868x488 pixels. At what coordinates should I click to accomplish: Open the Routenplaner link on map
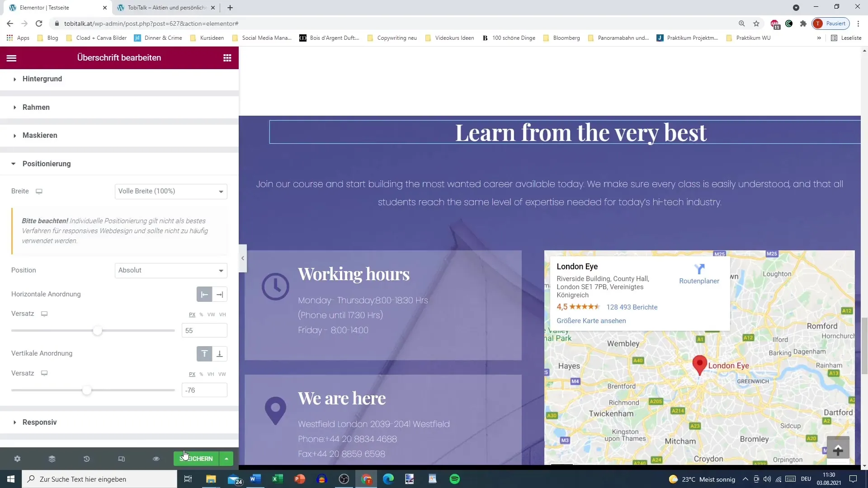tap(699, 274)
